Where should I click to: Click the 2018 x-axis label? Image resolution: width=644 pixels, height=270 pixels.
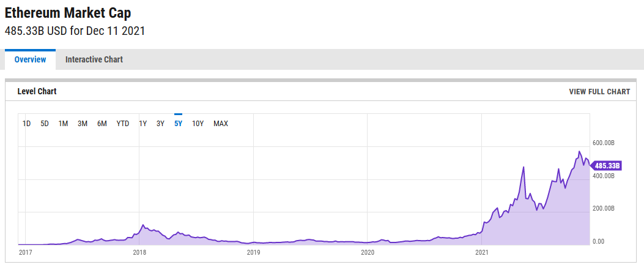click(x=139, y=252)
